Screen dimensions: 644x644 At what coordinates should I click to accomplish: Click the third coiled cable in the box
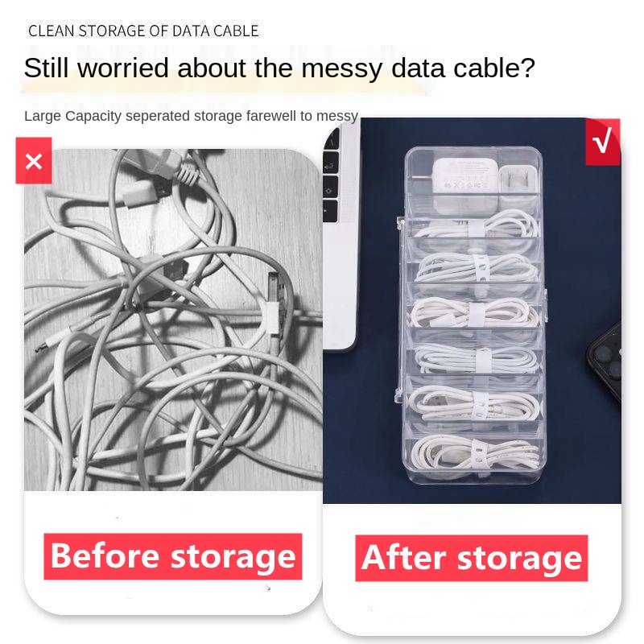[475, 312]
